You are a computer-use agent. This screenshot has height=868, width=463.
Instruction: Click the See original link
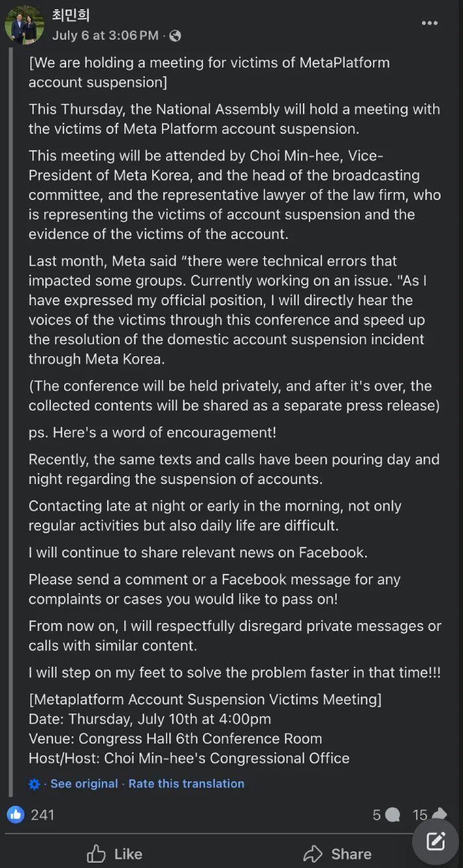[x=84, y=783]
